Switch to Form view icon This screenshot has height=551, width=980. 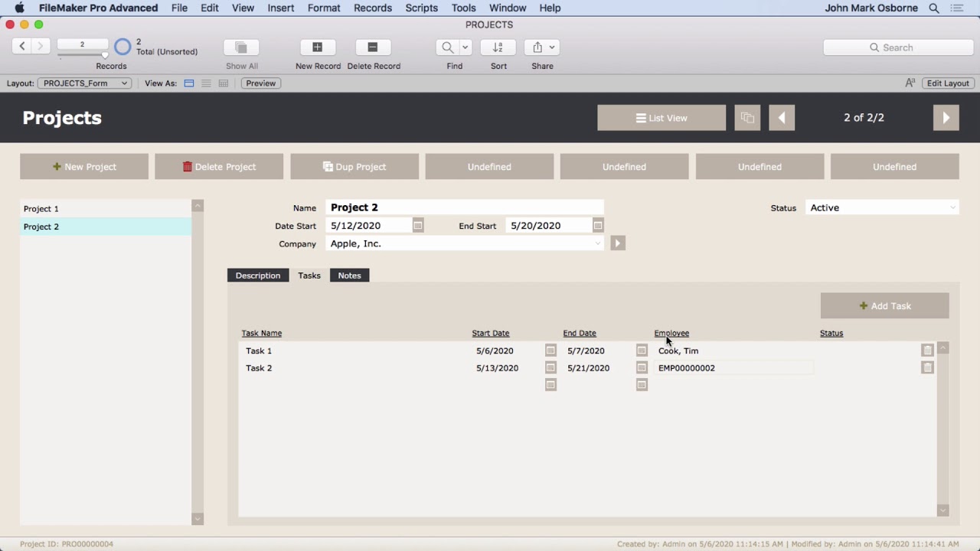pyautogui.click(x=189, y=83)
